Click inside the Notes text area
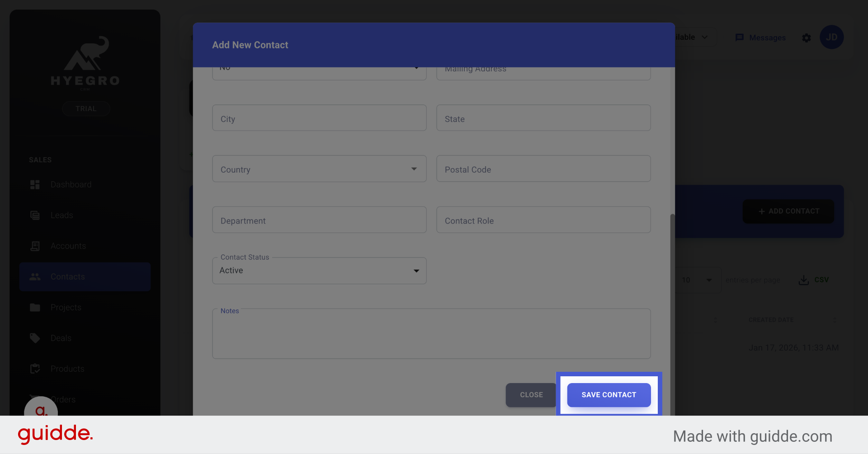Image resolution: width=868 pixels, height=454 pixels. 431,333
